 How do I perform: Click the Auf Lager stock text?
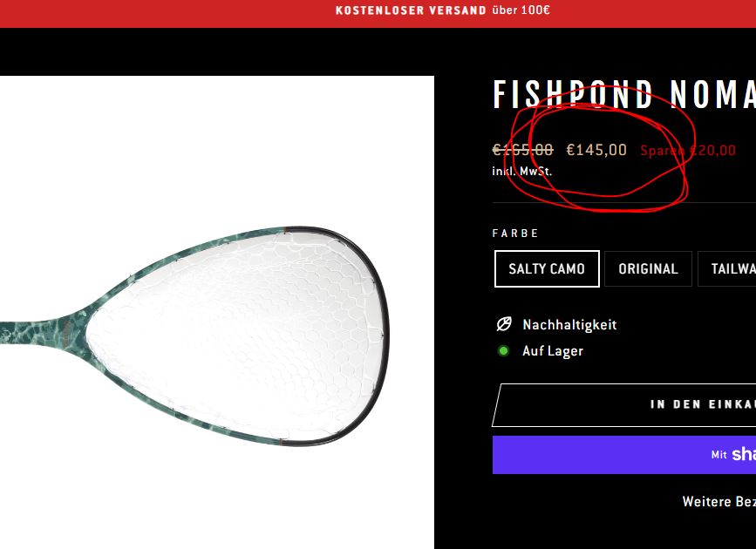coord(553,351)
